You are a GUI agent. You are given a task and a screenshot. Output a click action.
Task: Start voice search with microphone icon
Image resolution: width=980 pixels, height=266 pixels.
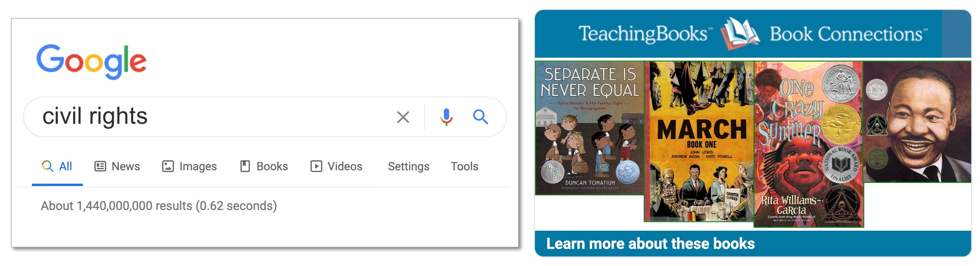(x=446, y=117)
